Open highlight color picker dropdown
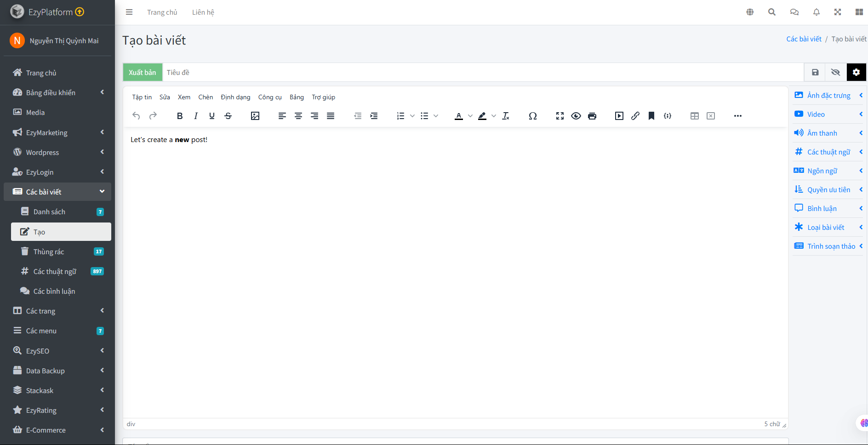 pos(494,116)
